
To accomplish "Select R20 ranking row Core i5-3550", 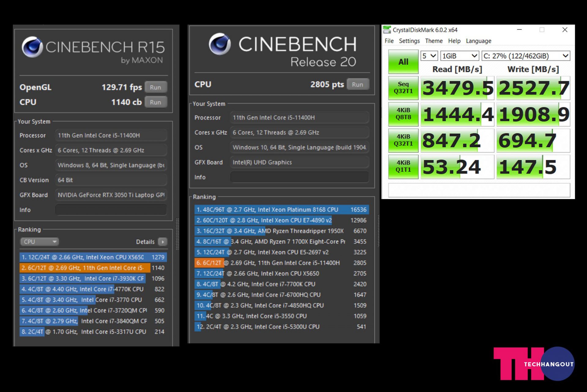I will 282,316.
